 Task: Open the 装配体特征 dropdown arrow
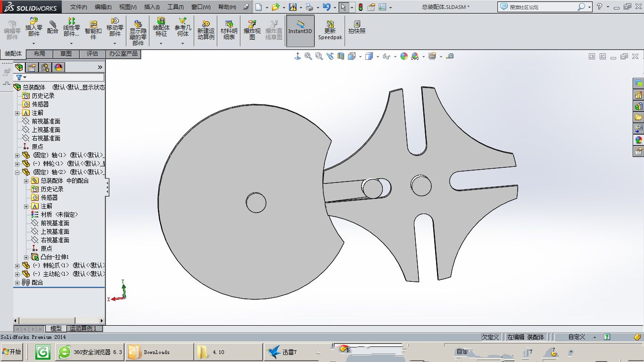coord(161,43)
